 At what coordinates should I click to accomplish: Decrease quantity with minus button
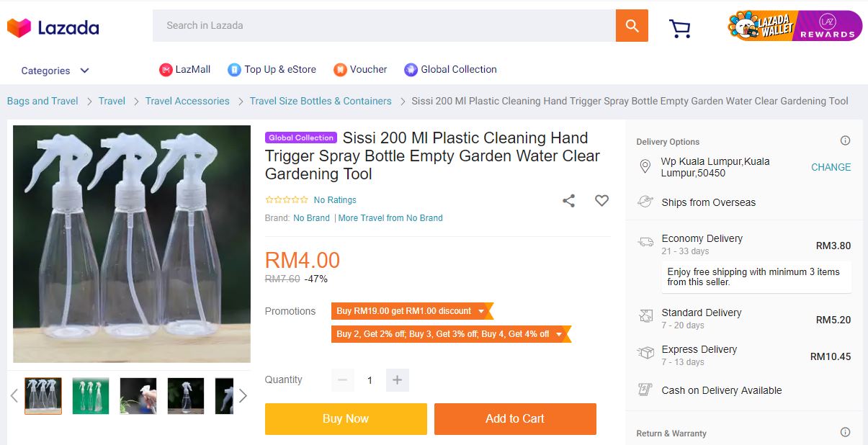click(x=343, y=380)
